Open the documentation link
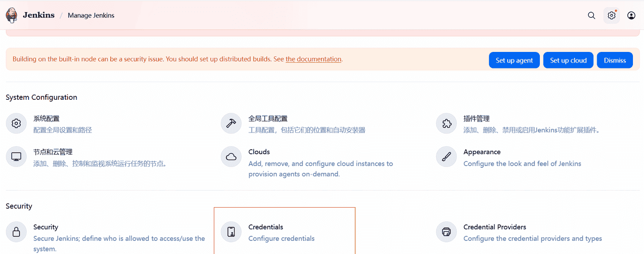644x254 pixels. 313,59
